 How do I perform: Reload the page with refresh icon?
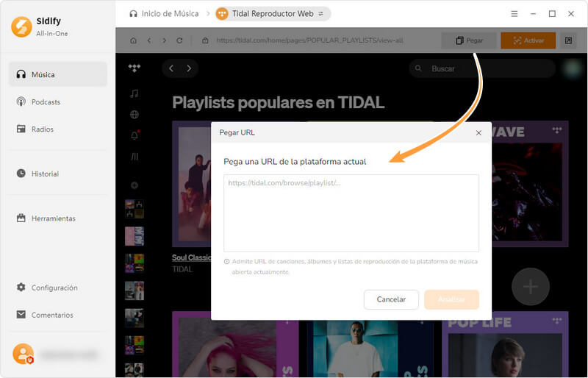click(179, 40)
